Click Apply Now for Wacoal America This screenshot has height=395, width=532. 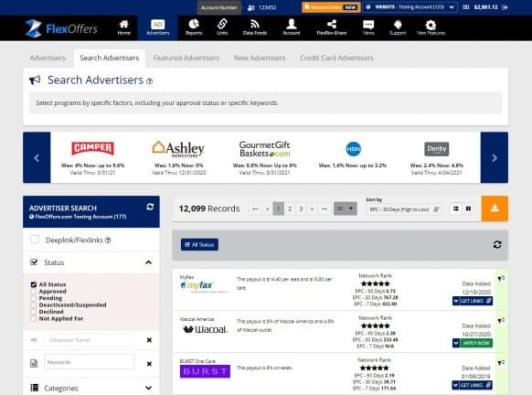pos(475,343)
